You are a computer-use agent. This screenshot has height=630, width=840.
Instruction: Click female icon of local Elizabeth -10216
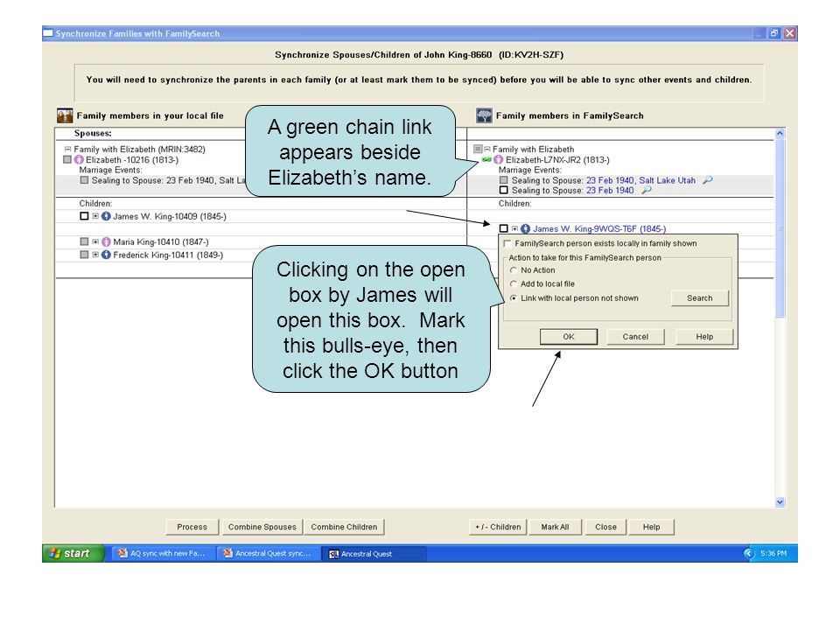pyautogui.click(x=80, y=159)
